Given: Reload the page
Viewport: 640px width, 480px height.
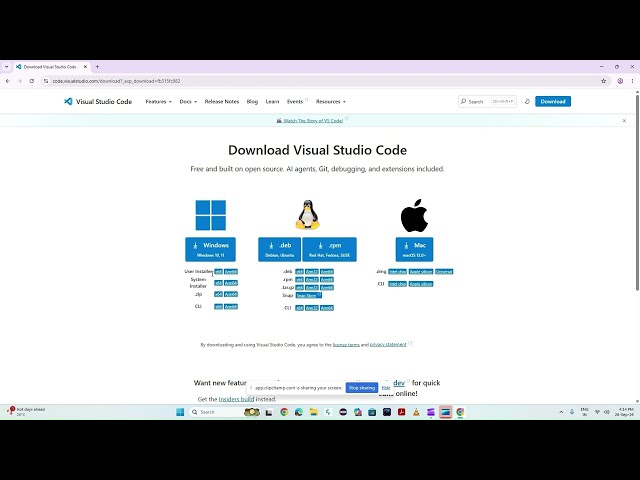Looking at the screenshot, I should (31, 81).
